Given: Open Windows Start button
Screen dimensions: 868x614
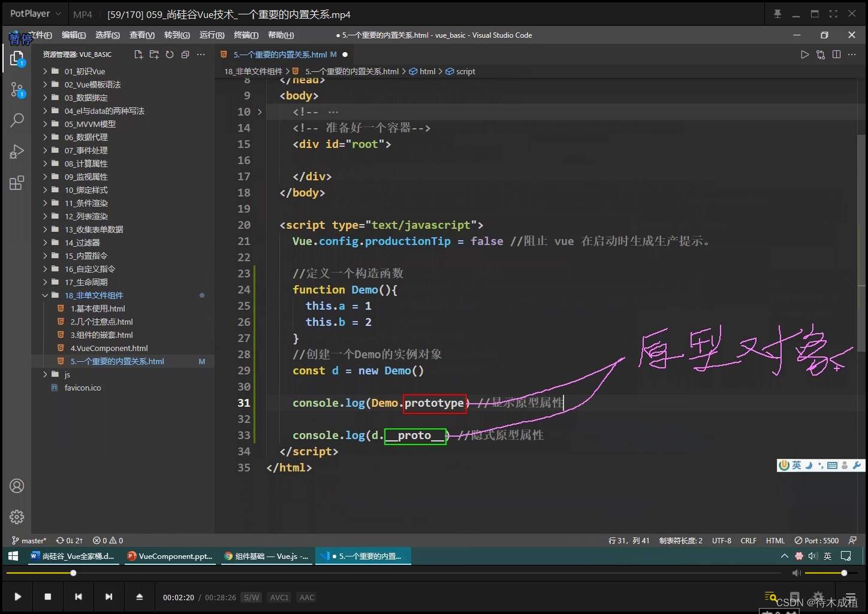Looking at the screenshot, I should tap(13, 556).
